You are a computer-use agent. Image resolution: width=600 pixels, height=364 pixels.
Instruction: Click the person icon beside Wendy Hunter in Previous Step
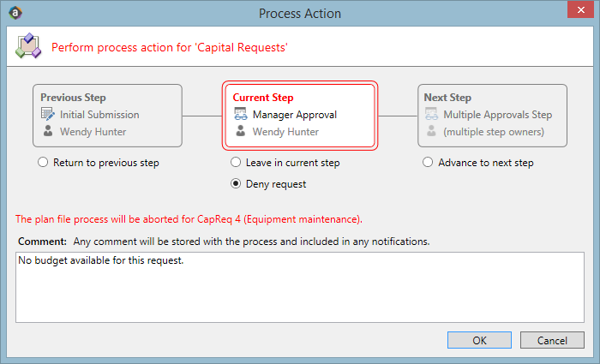(x=48, y=131)
